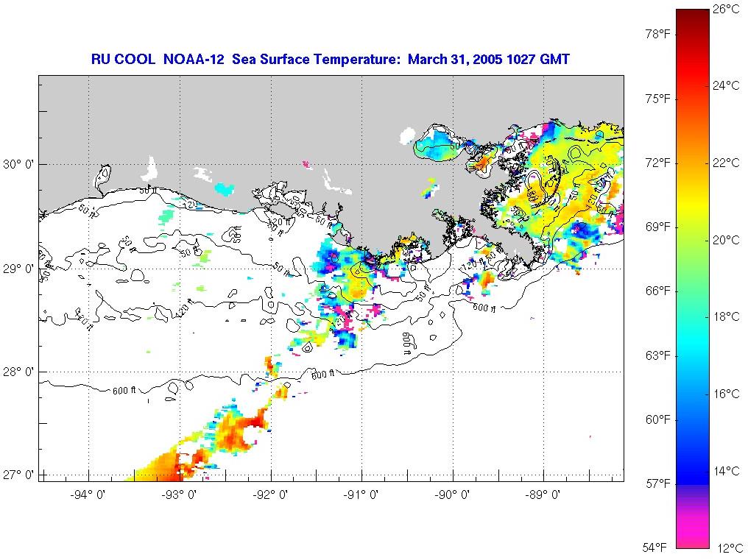Screen dimensions: 748x560
Task: Click the -89° 0' longitude label
Action: click(543, 495)
